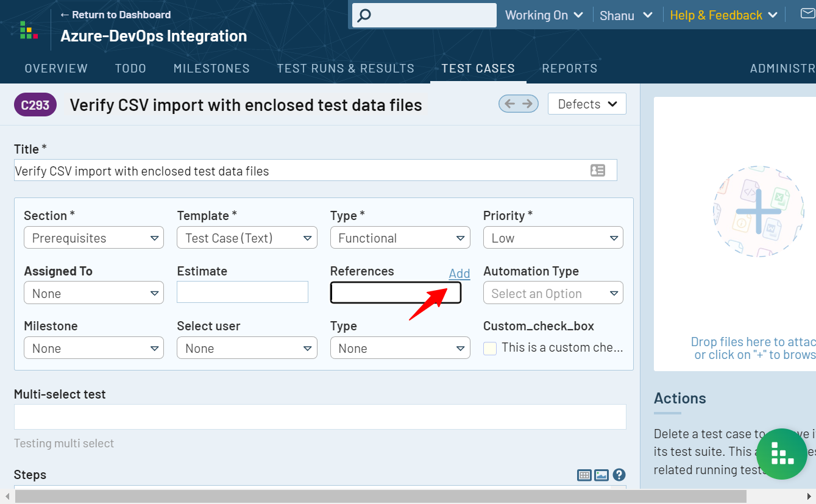Open the Milestones tab
Viewport: 816px width, 504px height.
(x=211, y=68)
